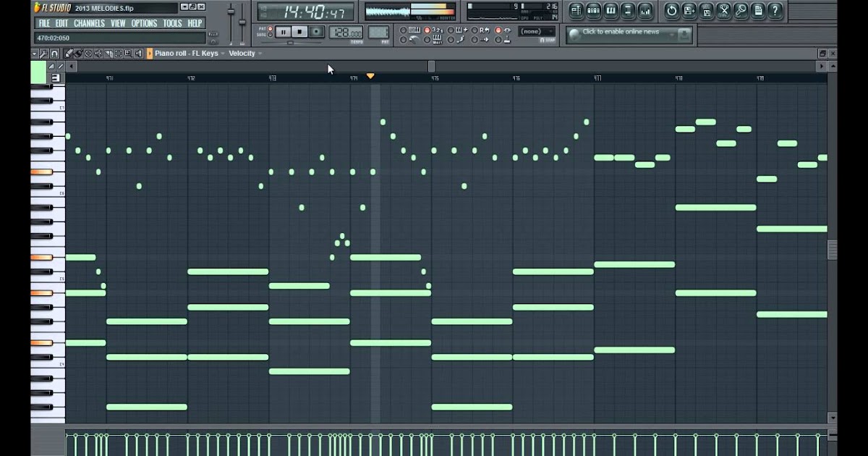The width and height of the screenshot is (868, 456).
Task: Toggle typing keyboard to piano
Action: point(410,30)
